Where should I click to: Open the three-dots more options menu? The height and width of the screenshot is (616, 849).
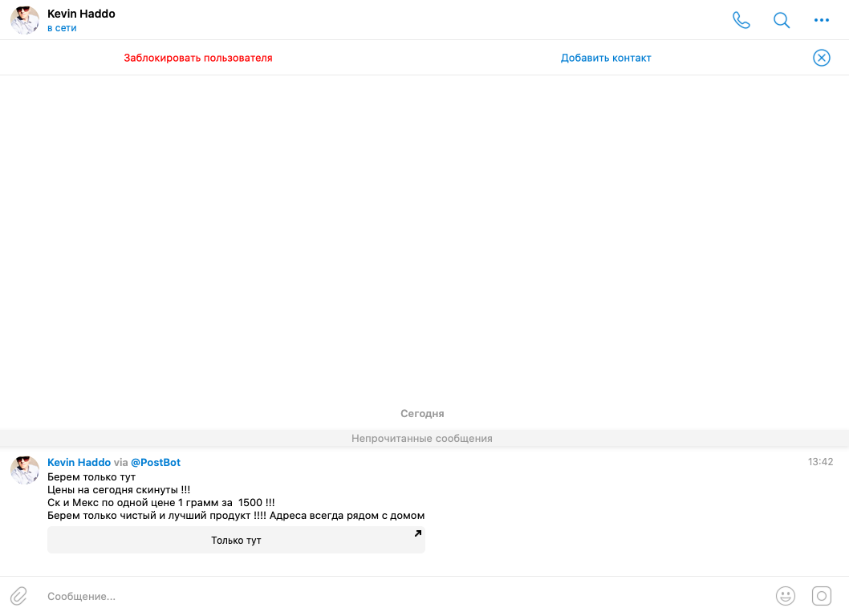click(822, 20)
